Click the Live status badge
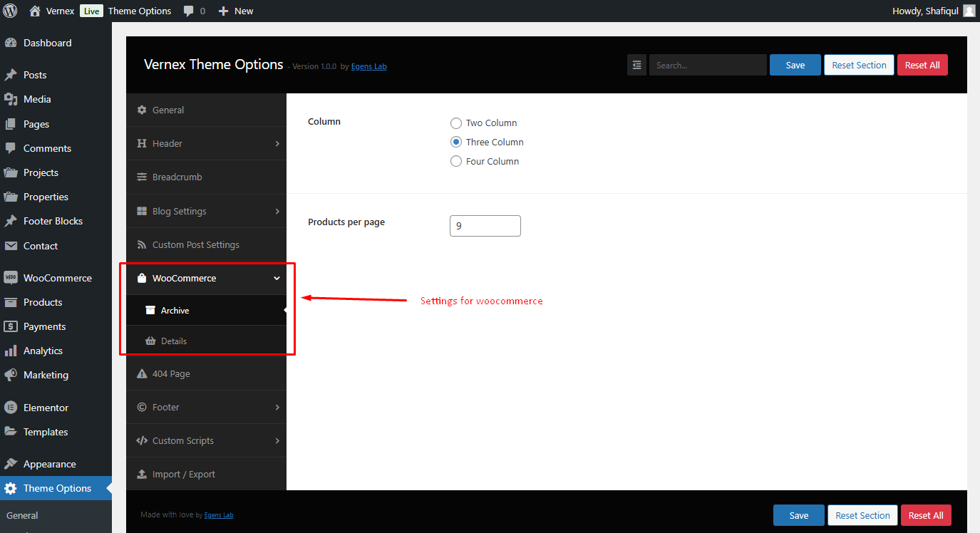The image size is (980, 533). [91, 11]
